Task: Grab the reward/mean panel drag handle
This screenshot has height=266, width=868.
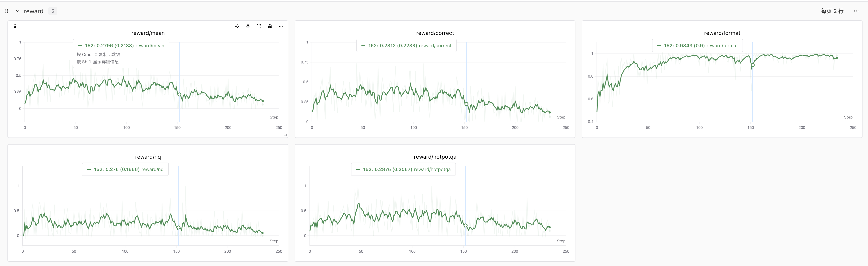Action: pyautogui.click(x=15, y=26)
